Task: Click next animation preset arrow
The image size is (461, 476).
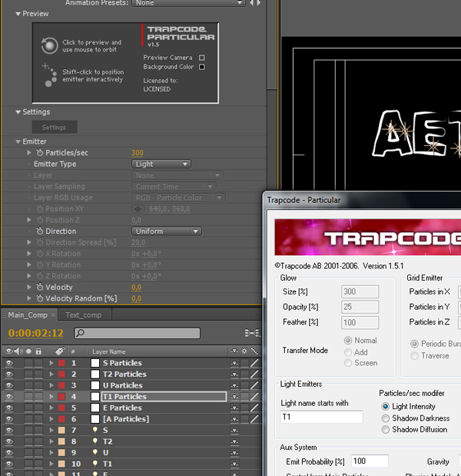Action: coord(259,3)
